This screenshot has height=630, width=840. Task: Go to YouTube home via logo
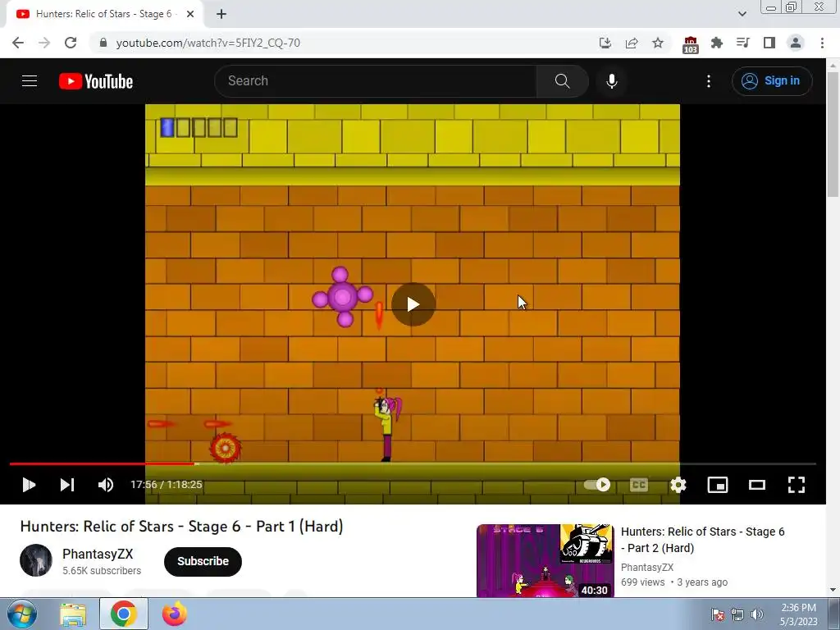pyautogui.click(x=96, y=81)
